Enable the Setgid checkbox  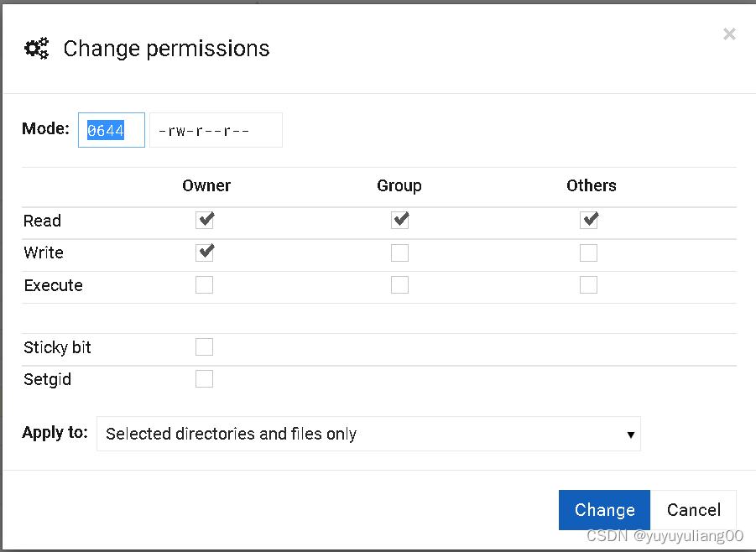pyautogui.click(x=205, y=378)
